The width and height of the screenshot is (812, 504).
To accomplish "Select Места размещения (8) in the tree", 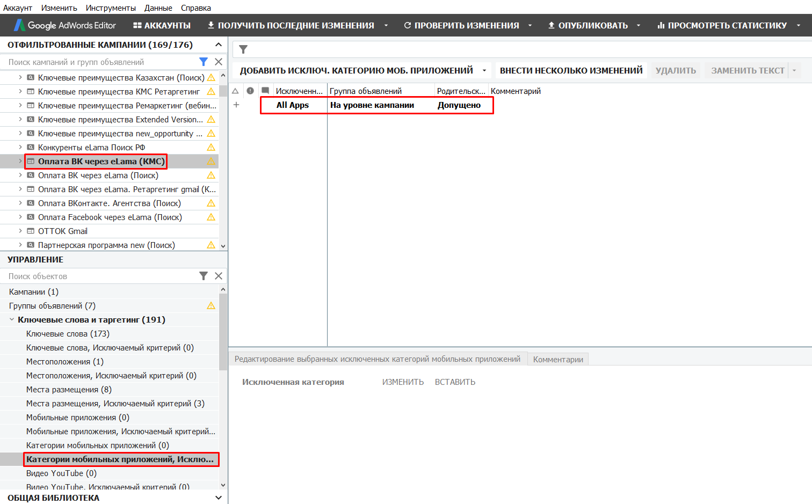I will pyautogui.click(x=69, y=390).
